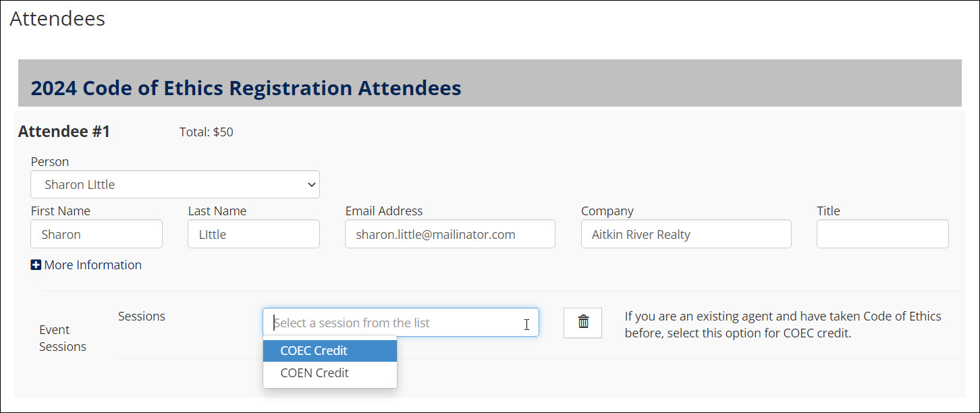This screenshot has width=980, height=413.
Task: Choose COEC Credit from the session list
Action: click(x=330, y=351)
